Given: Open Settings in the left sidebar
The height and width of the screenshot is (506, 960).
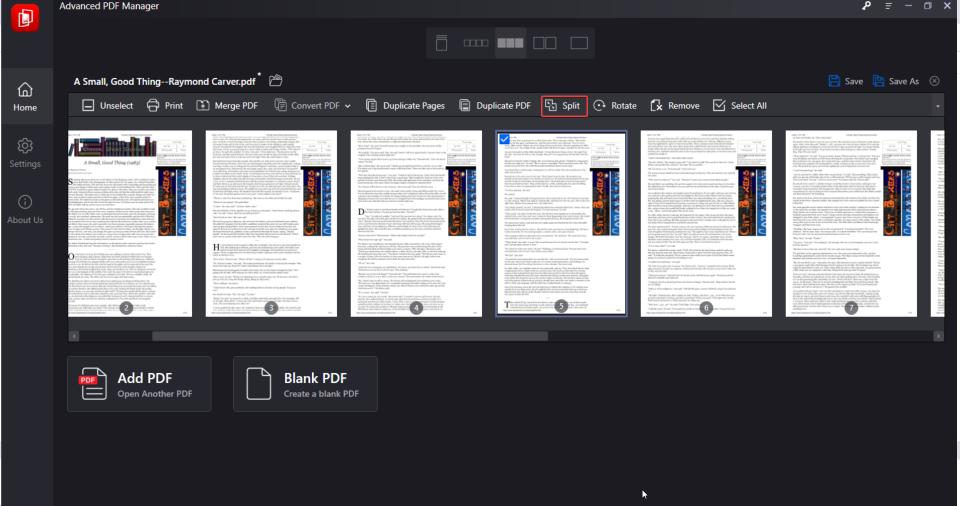Looking at the screenshot, I should (x=25, y=153).
